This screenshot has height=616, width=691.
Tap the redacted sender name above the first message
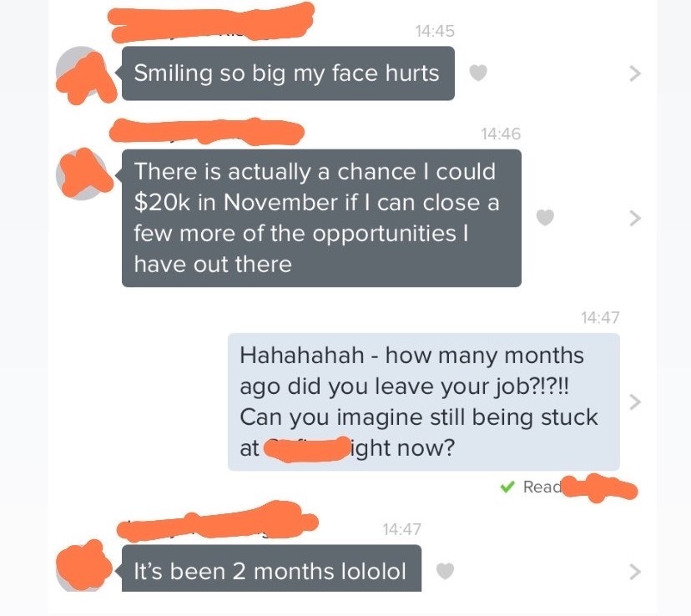(x=211, y=22)
